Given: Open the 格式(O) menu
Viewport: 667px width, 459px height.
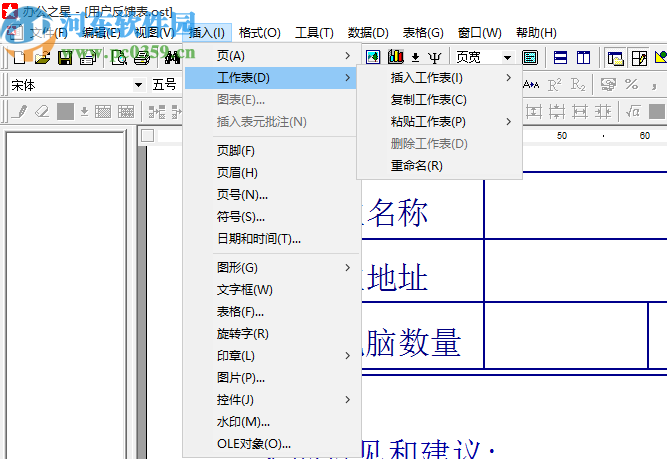Looking at the screenshot, I should click(x=259, y=33).
